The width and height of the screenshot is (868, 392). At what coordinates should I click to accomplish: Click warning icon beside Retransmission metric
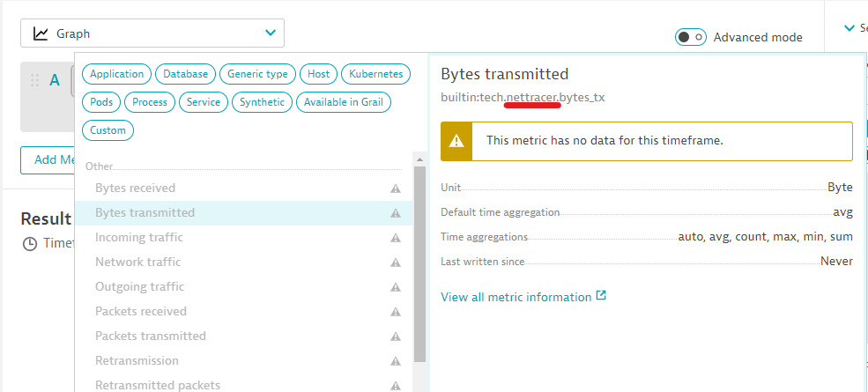click(x=396, y=361)
